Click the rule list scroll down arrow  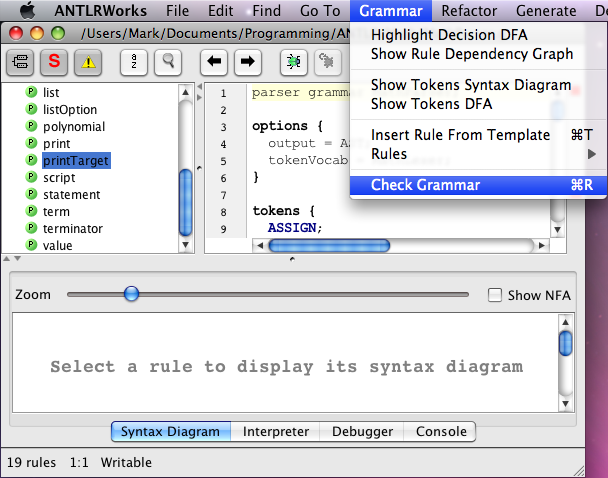click(x=186, y=245)
